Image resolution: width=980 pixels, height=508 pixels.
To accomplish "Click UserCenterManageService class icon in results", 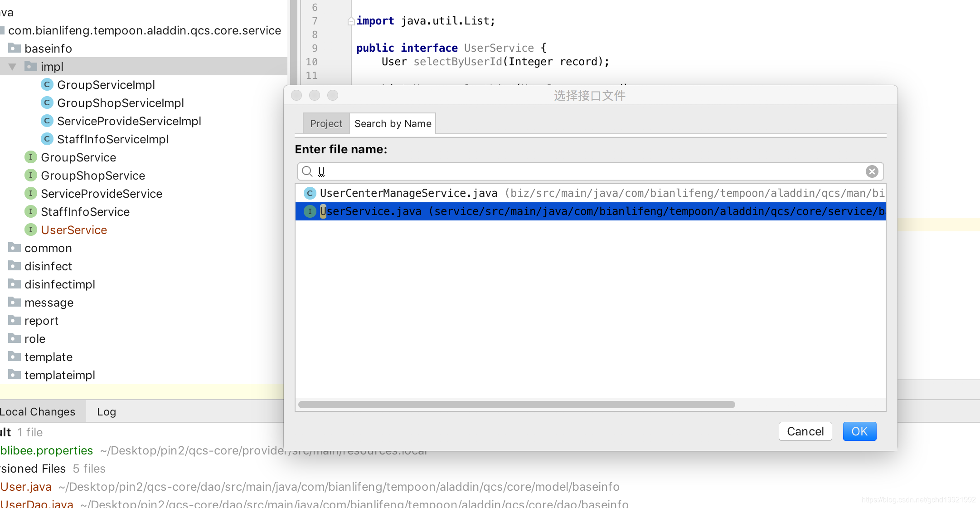I will (x=310, y=193).
